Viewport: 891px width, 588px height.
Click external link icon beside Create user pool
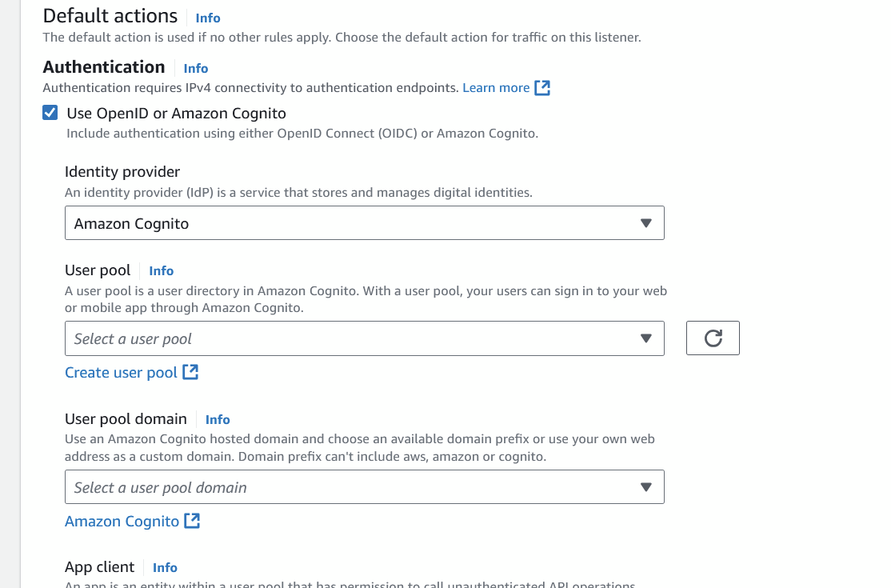pos(190,372)
